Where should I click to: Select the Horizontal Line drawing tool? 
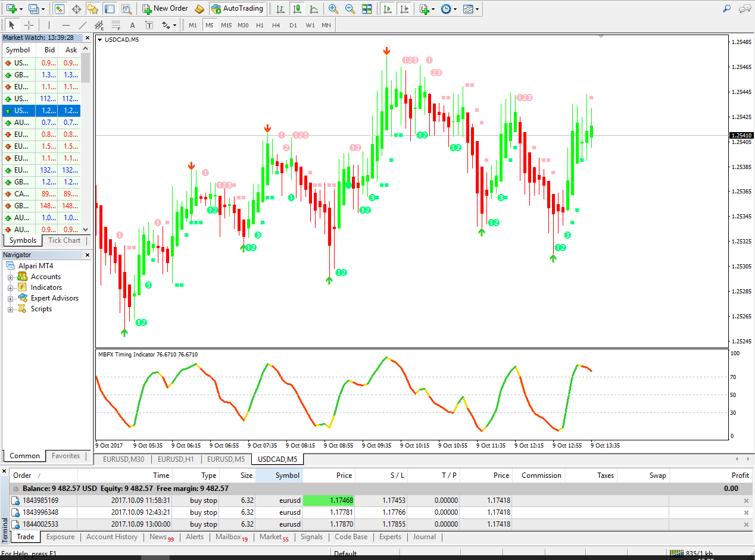tap(66, 25)
